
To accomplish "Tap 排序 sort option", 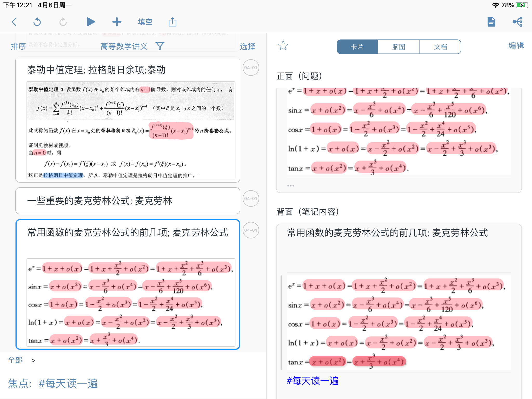I will coord(18,46).
